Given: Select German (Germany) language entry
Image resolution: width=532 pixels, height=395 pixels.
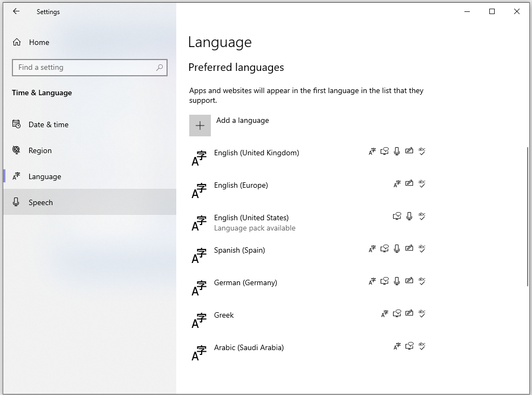Looking at the screenshot, I should (x=308, y=288).
